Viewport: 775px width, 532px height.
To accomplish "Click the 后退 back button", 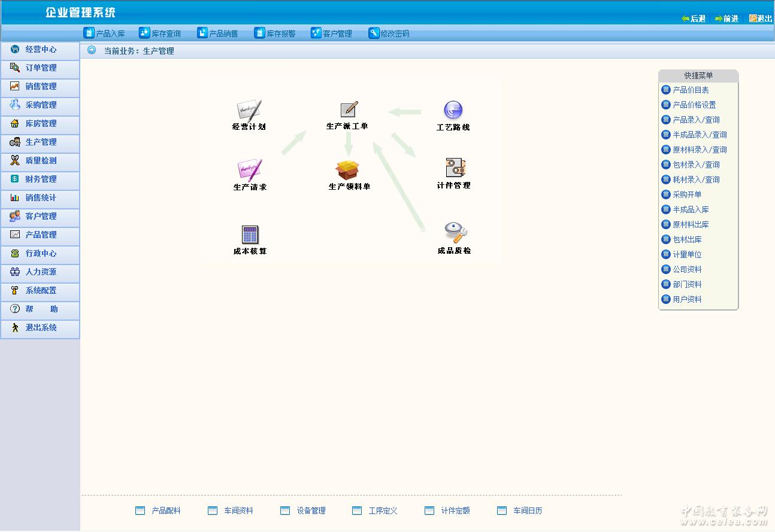I will (694, 19).
